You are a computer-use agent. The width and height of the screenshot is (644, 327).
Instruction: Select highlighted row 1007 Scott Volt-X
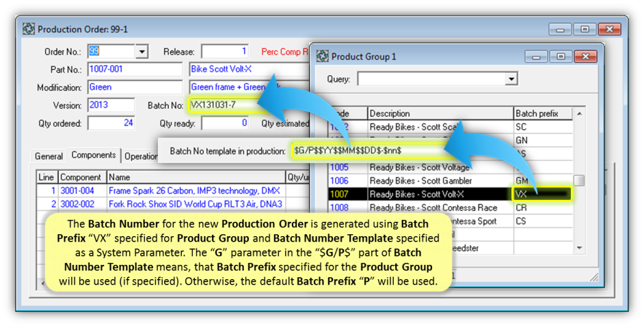[x=450, y=194]
